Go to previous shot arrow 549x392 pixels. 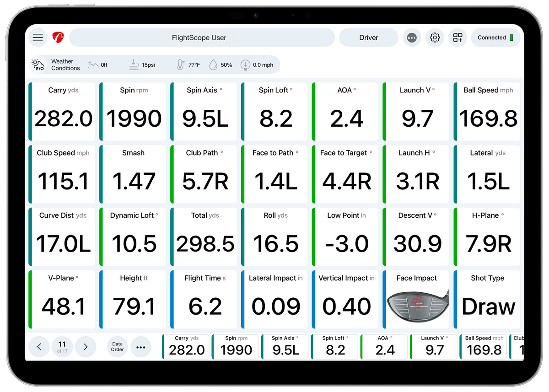click(39, 347)
